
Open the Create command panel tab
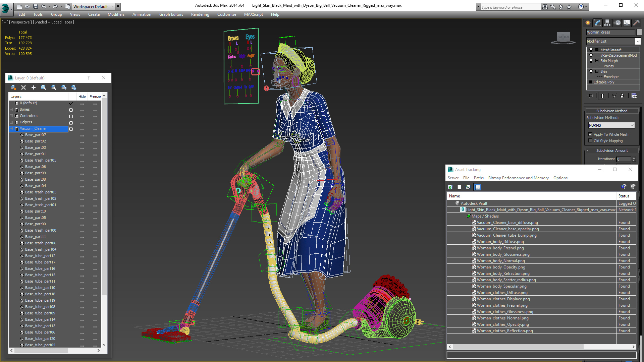(x=588, y=23)
